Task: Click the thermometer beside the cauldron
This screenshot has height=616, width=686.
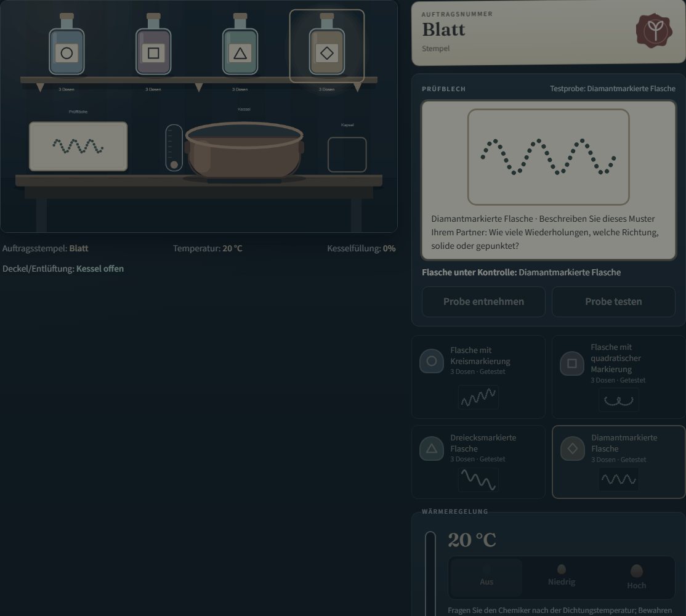Action: 174,148
